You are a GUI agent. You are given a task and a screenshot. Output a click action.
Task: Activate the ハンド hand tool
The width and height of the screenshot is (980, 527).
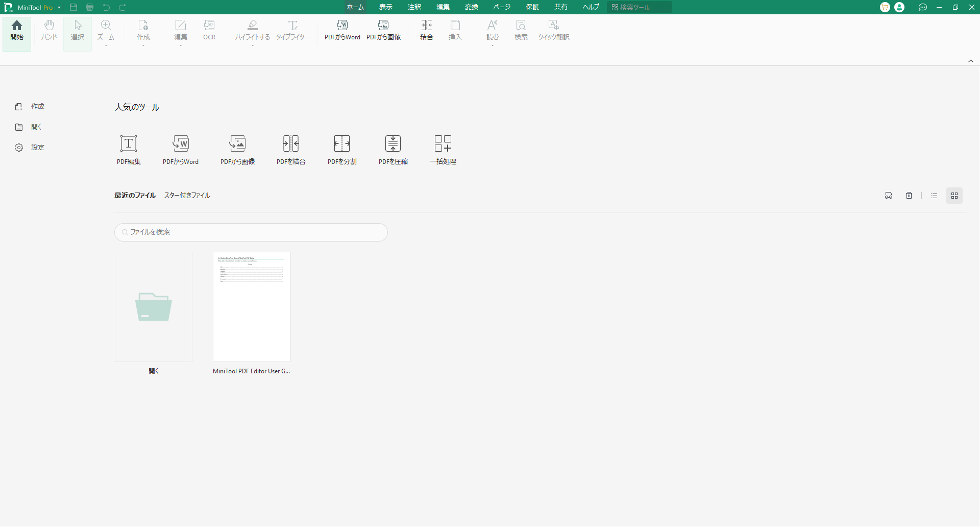[49, 30]
